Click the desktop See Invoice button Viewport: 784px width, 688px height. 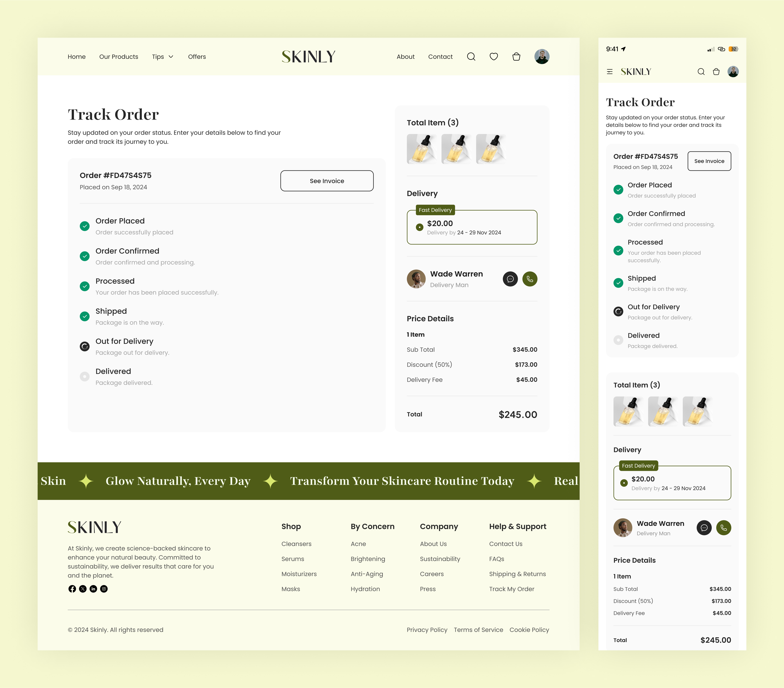click(x=327, y=181)
